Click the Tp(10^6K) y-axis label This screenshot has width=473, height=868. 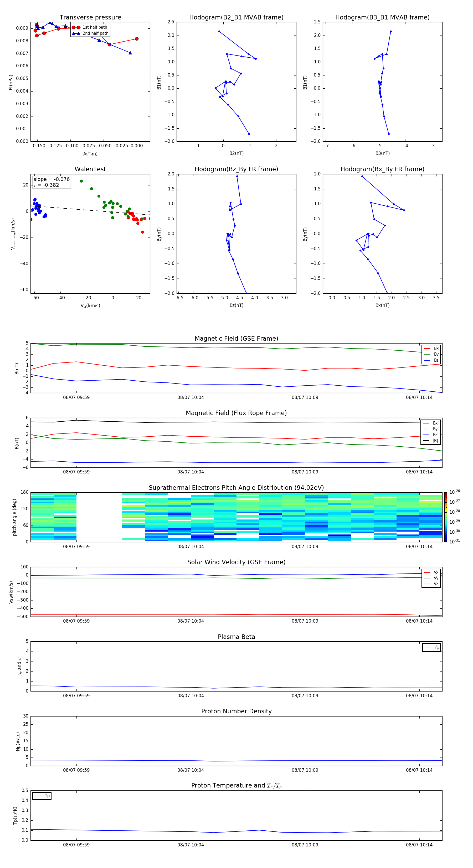[15, 815]
